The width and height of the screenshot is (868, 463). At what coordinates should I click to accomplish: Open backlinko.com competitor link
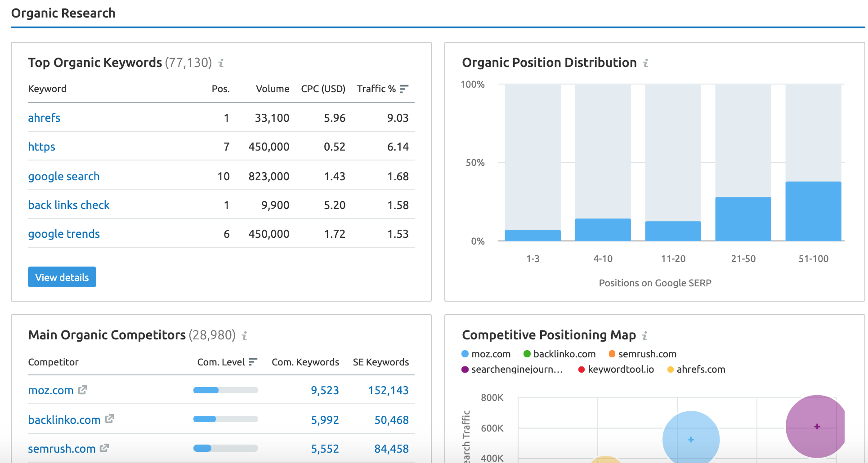[x=64, y=420]
